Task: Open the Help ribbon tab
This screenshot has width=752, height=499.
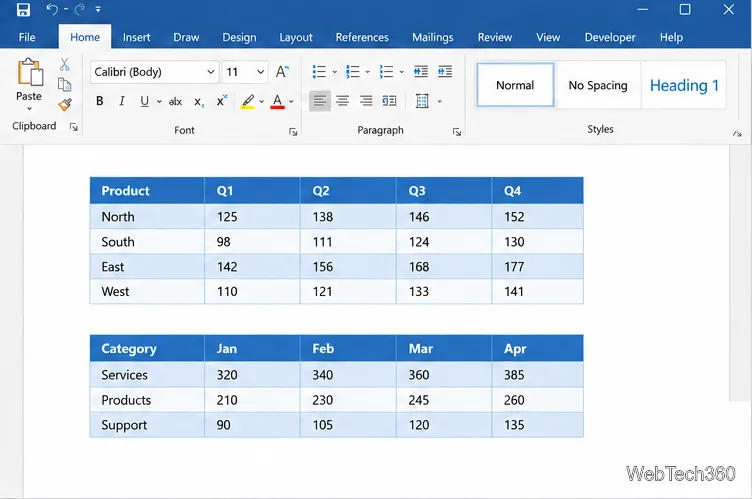Action: tap(671, 37)
